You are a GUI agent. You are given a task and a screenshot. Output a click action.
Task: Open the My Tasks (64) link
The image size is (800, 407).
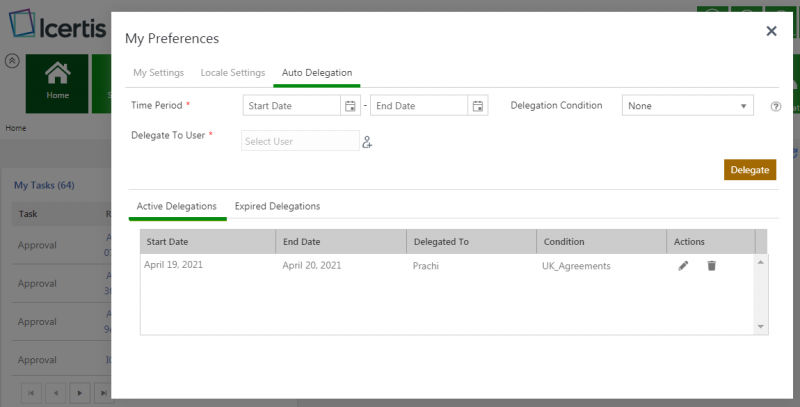click(44, 185)
